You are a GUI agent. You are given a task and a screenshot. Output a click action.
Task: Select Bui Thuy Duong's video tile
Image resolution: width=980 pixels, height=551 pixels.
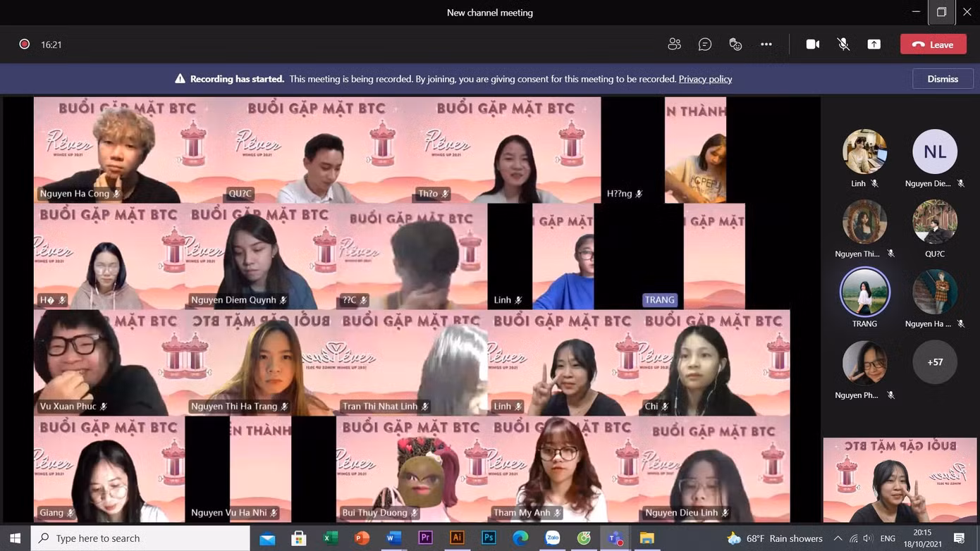tap(412, 469)
